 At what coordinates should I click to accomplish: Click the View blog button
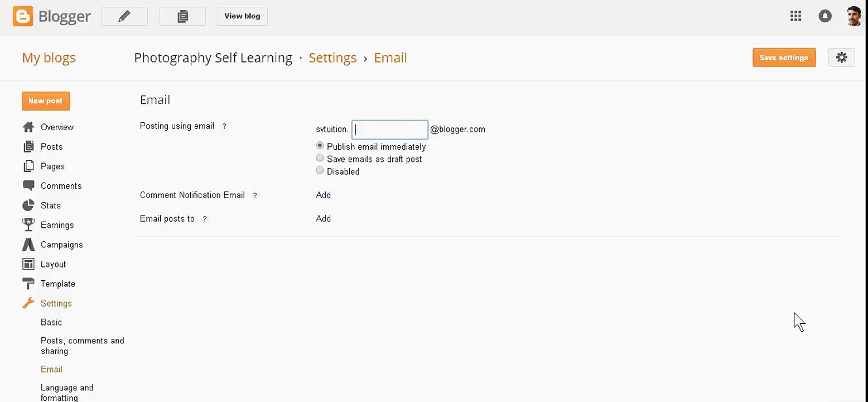point(242,16)
